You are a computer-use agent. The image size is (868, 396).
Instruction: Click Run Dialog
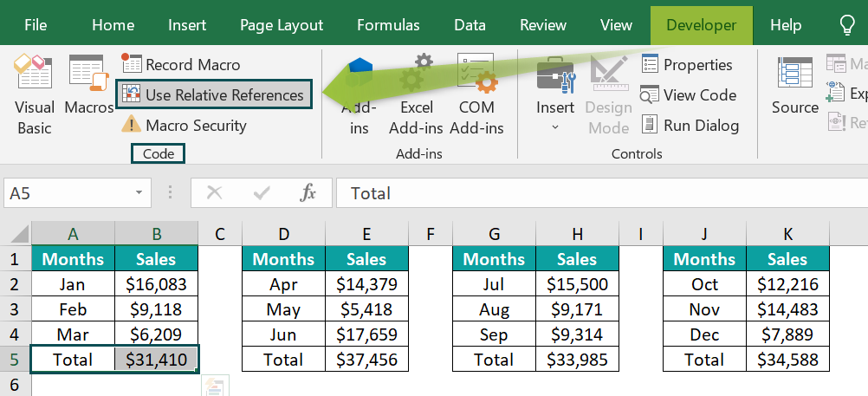point(690,125)
